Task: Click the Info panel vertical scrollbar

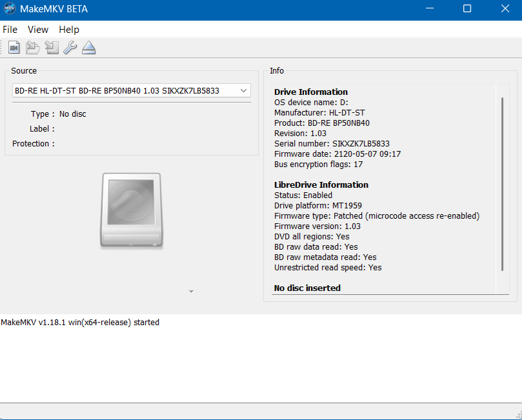Action: [x=502, y=184]
